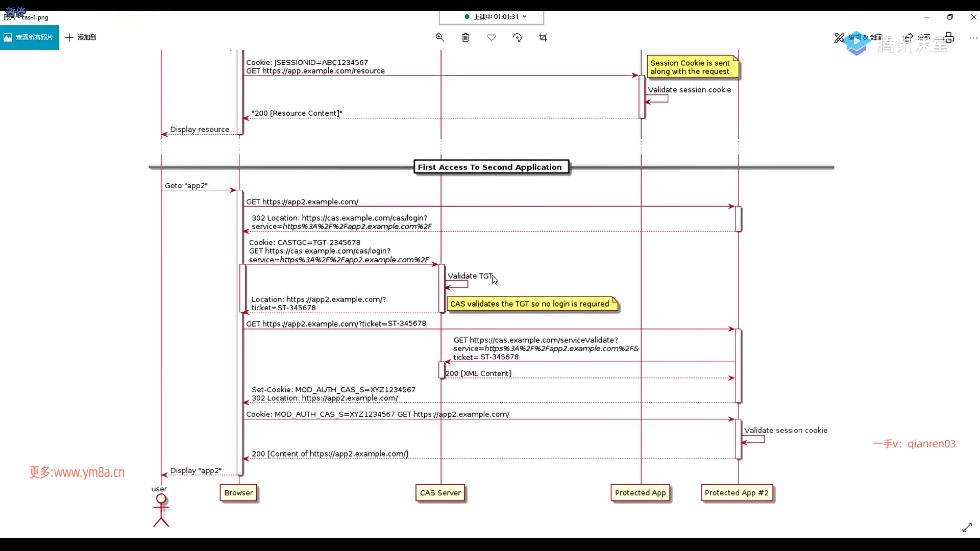
Task: Click First Access To Second Application label
Action: pos(490,167)
